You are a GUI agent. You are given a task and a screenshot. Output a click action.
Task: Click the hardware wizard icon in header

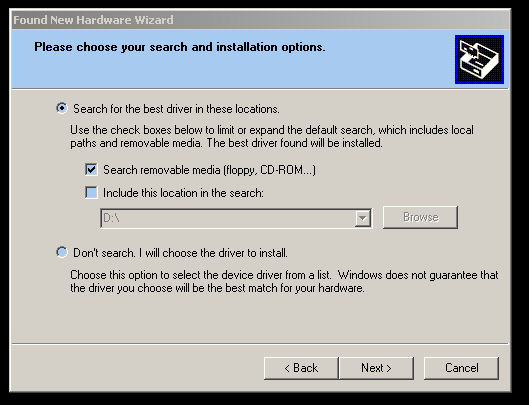479,59
